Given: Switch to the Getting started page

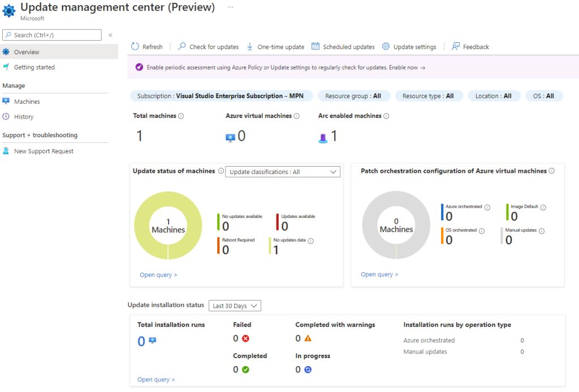Looking at the screenshot, I should coord(34,67).
